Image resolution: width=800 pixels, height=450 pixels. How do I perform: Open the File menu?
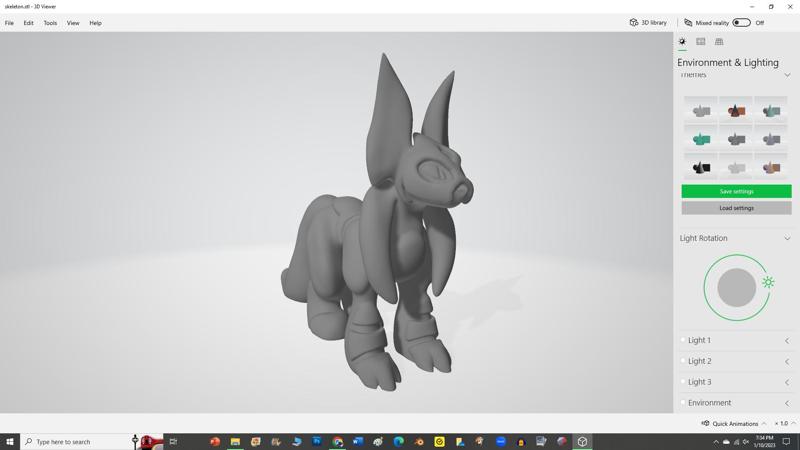[x=9, y=23]
